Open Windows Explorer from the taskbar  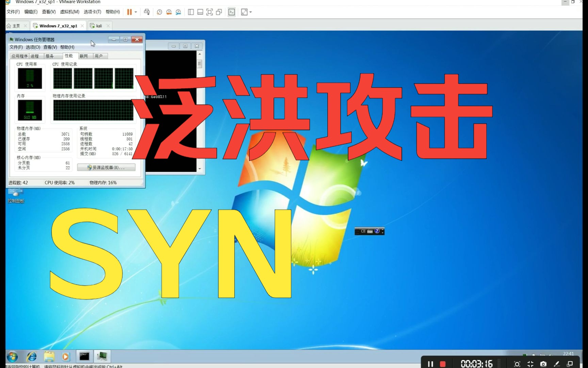click(x=49, y=357)
